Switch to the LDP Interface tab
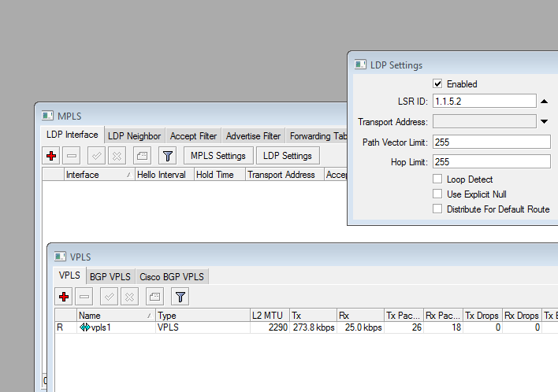Screen dimensions: 558x392 [73, 135]
